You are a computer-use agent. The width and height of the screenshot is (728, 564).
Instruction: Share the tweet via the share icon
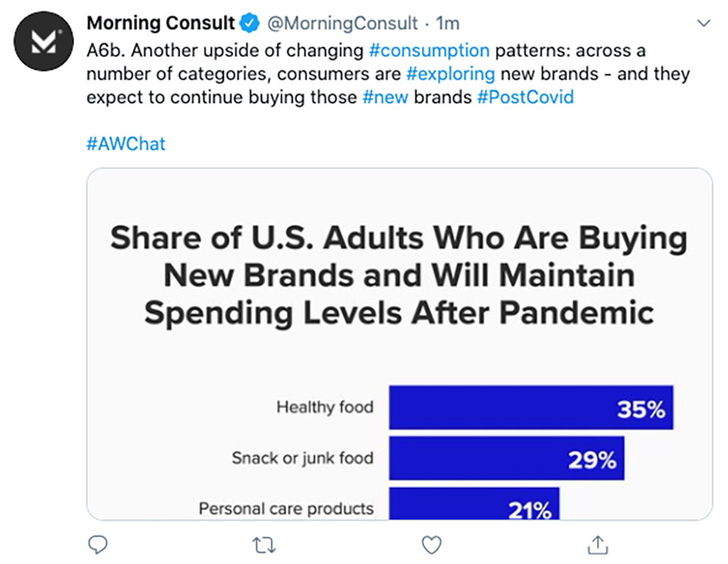pos(598,544)
